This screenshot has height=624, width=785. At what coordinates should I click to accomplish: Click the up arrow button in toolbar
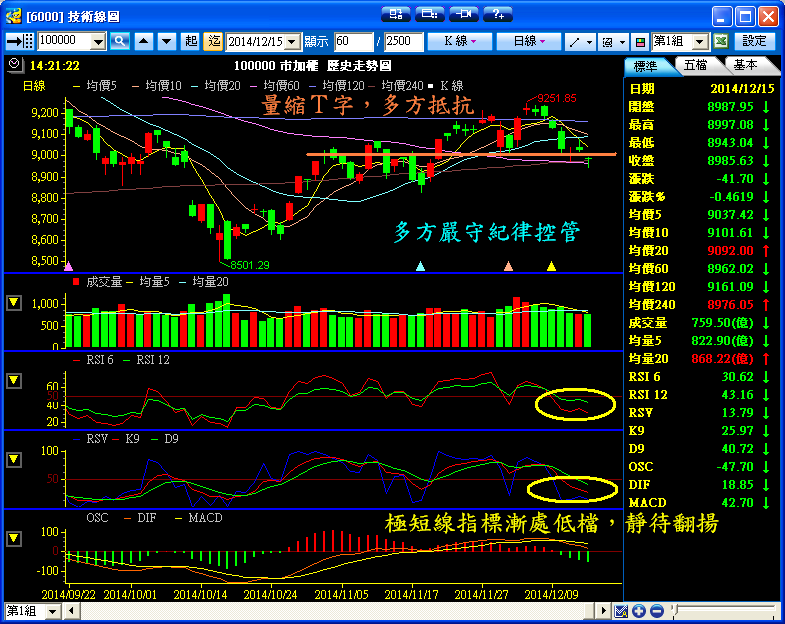[143, 41]
